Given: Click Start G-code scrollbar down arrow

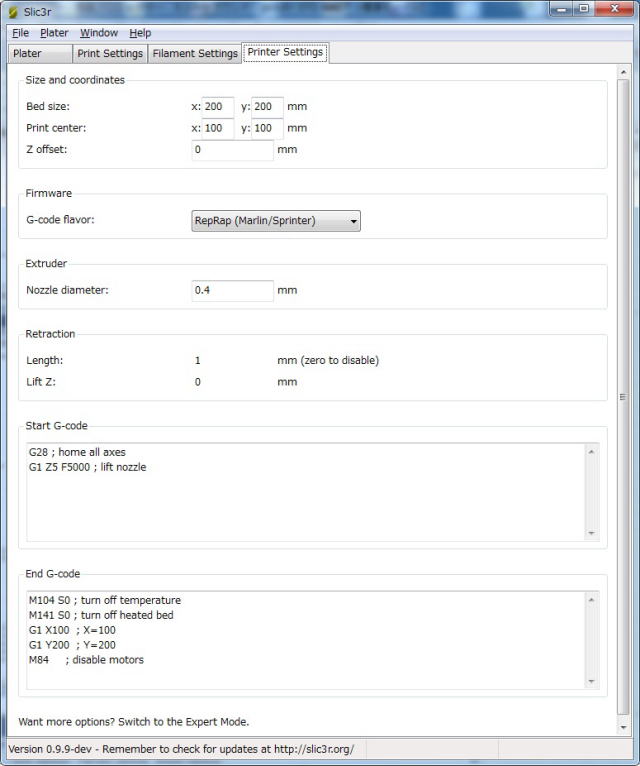Looking at the screenshot, I should pyautogui.click(x=592, y=533).
